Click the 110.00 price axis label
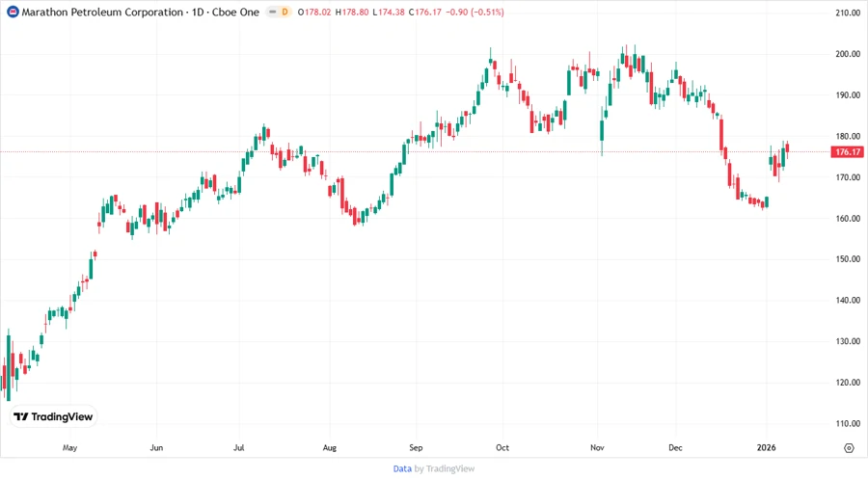This screenshot has height=480, width=868. point(848,423)
